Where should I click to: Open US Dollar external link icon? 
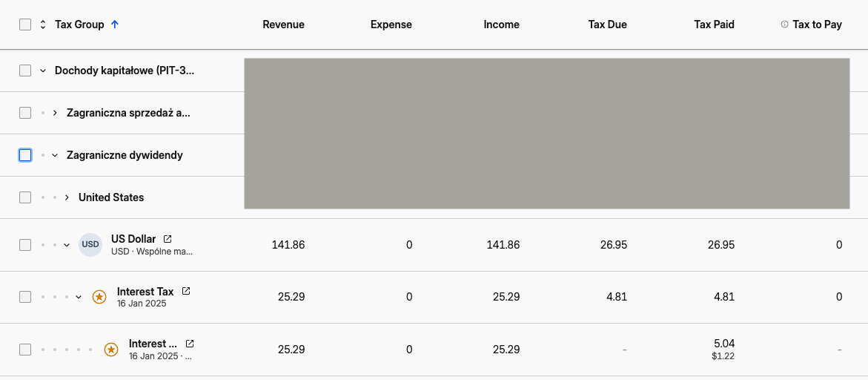168,239
